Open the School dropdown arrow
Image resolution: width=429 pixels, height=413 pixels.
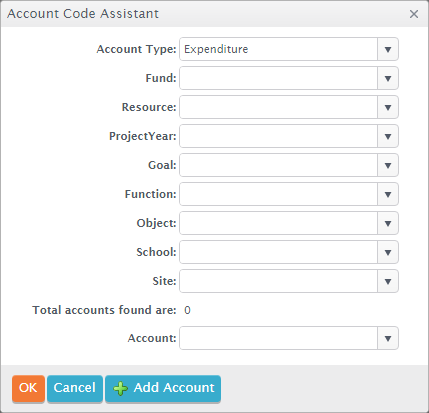point(388,252)
